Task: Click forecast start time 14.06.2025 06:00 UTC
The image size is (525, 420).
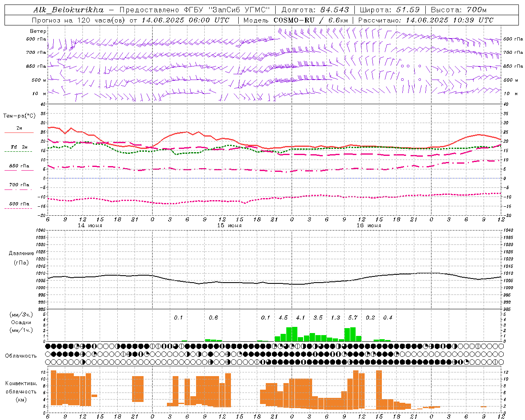Action: [185, 20]
